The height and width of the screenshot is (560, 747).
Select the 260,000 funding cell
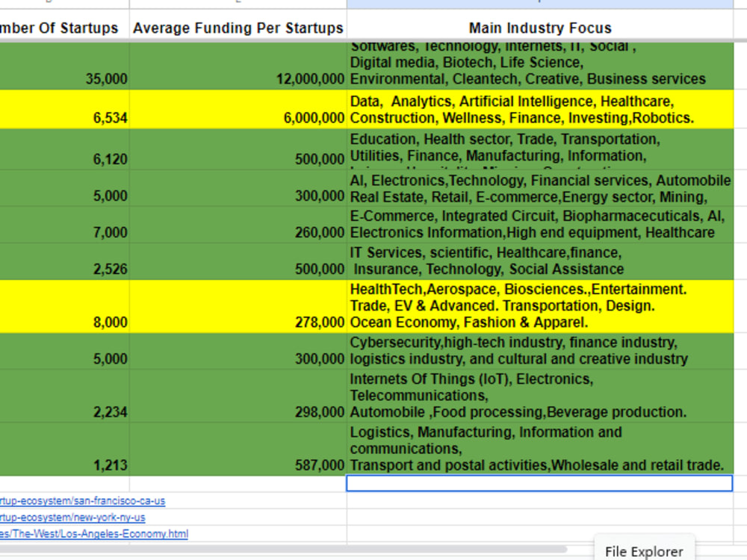pos(238,225)
